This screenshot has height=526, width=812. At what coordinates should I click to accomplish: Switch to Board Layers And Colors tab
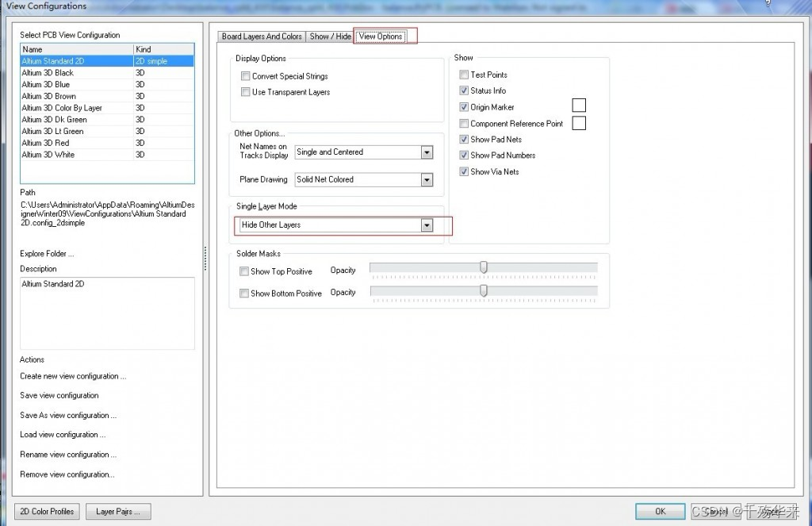click(x=262, y=36)
